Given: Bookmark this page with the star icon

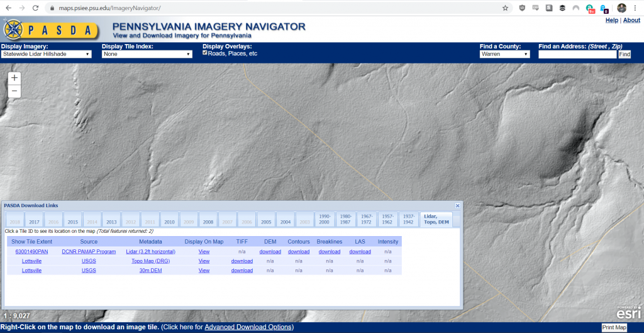Looking at the screenshot, I should [x=505, y=8].
